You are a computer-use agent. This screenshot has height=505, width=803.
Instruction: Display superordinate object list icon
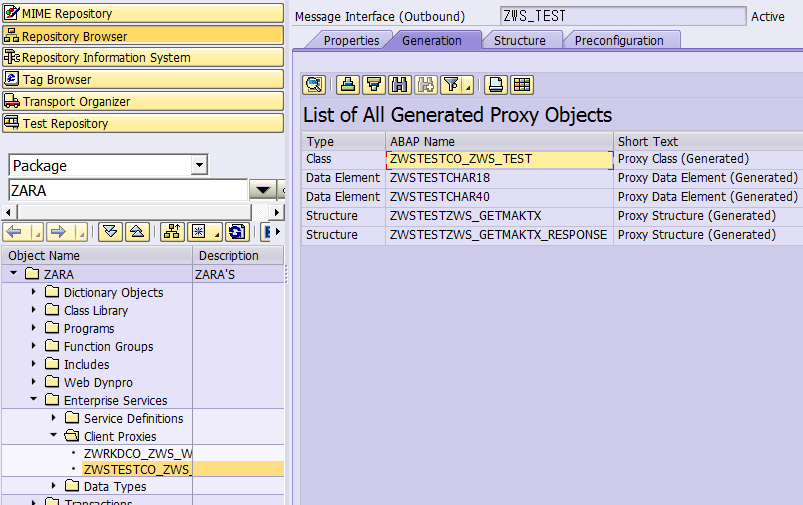coord(172,232)
